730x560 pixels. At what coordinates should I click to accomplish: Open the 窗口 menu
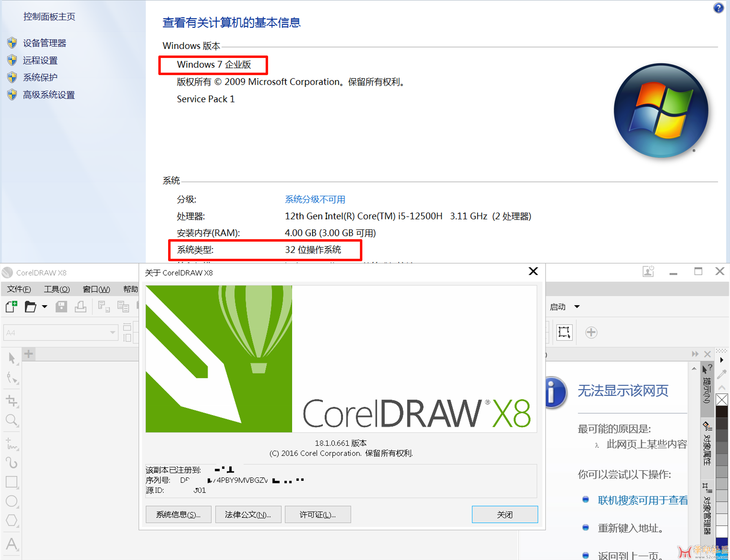(96, 289)
